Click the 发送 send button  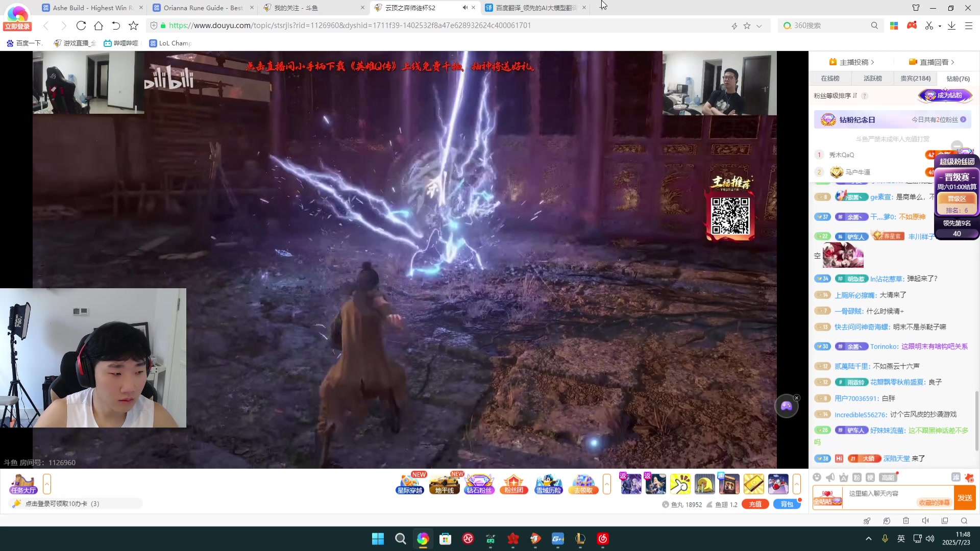pos(965,497)
